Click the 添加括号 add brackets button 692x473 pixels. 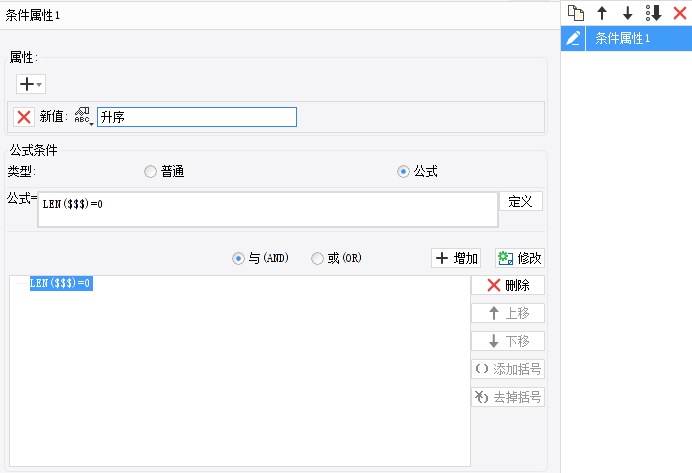point(508,369)
